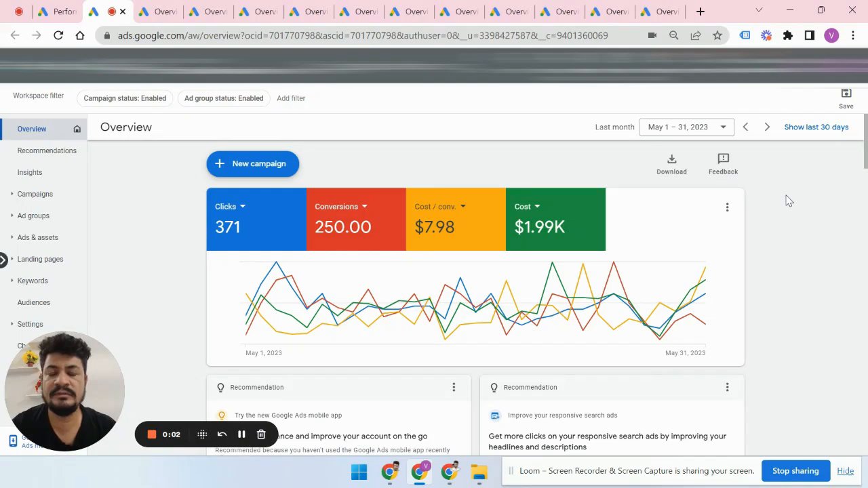Download the overview report
This screenshot has width=868, height=488.
[x=671, y=164]
